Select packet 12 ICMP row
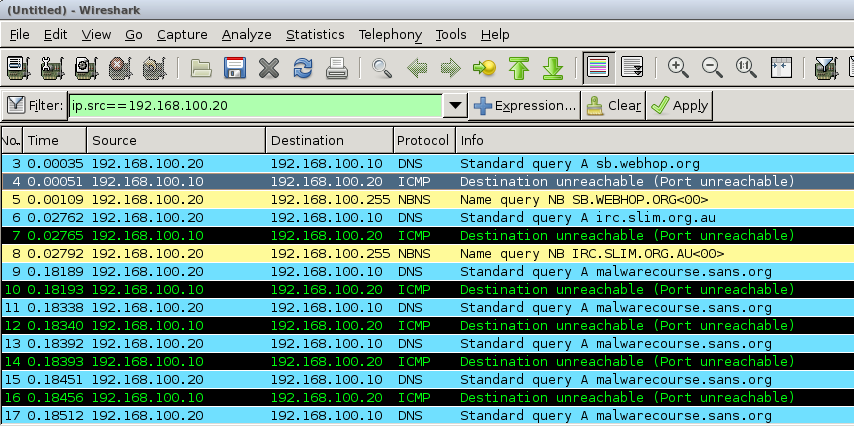The height and width of the screenshot is (426, 854). pos(428,325)
